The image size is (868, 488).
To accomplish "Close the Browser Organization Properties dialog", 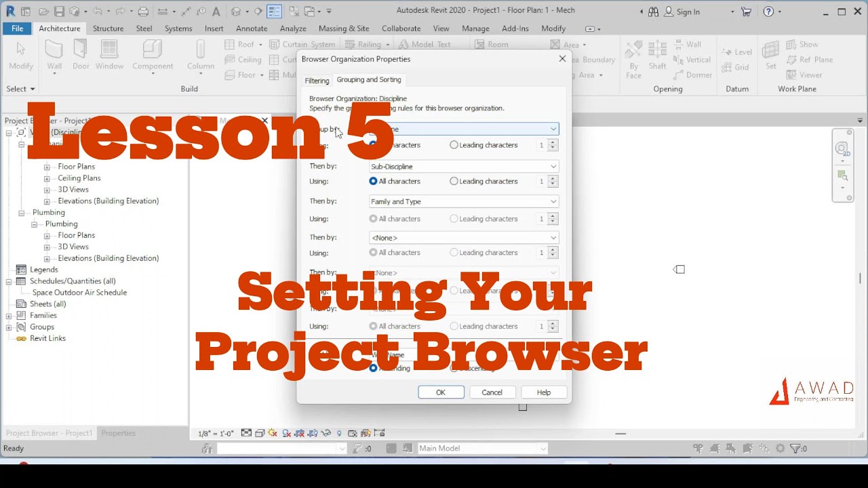I will tap(562, 59).
